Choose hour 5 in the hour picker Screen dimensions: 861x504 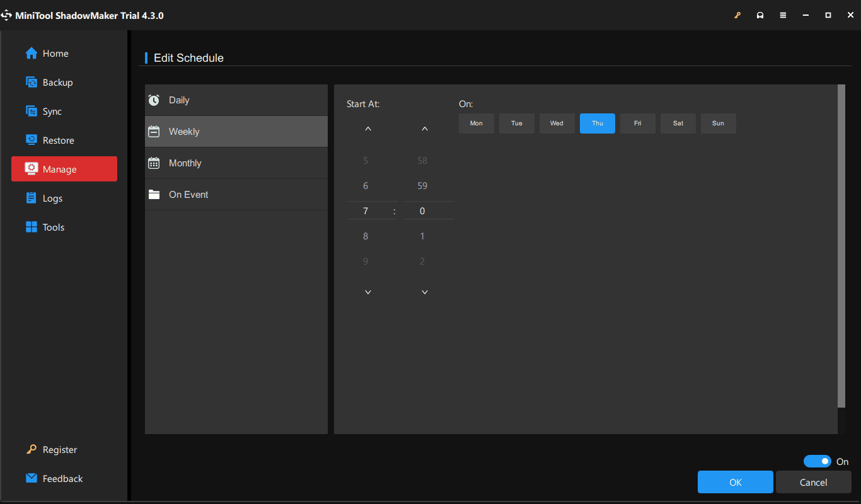pyautogui.click(x=366, y=161)
